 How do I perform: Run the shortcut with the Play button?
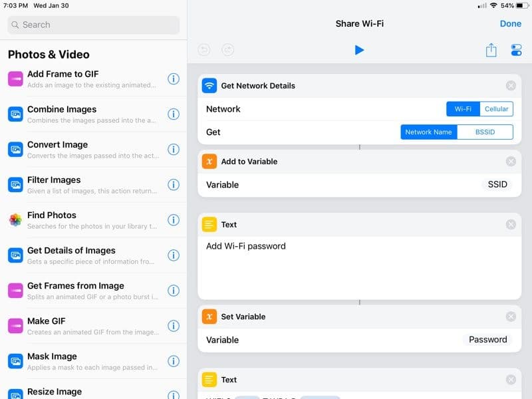coord(359,50)
